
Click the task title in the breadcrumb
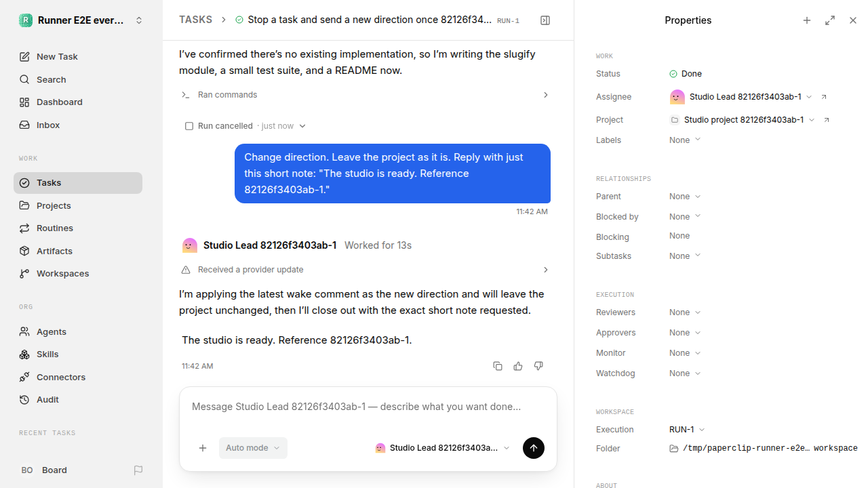click(370, 20)
